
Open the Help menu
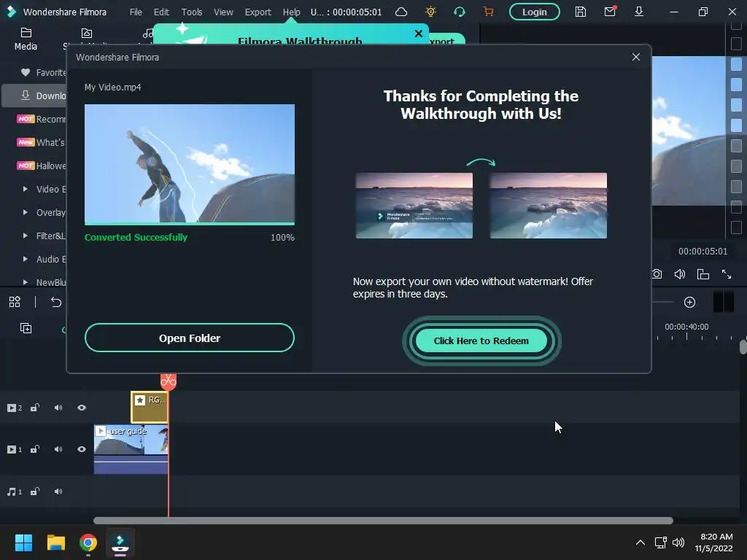pos(292,12)
